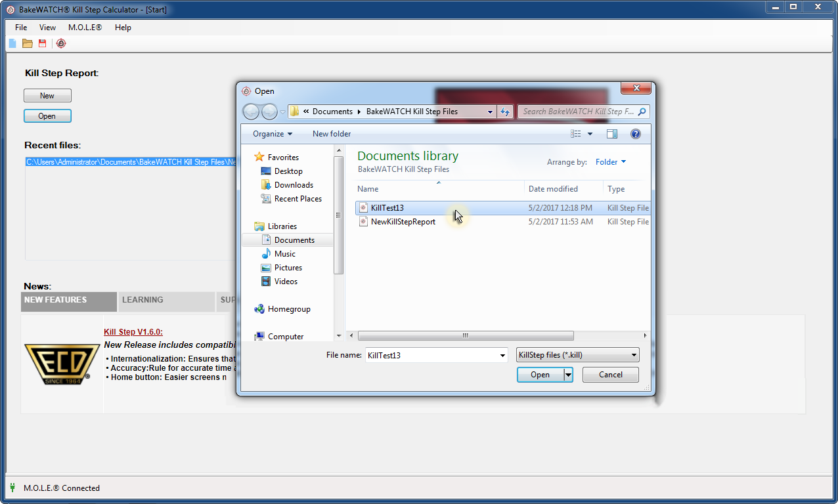838x504 pixels.
Task: Click the New folder button
Action: (x=332, y=134)
